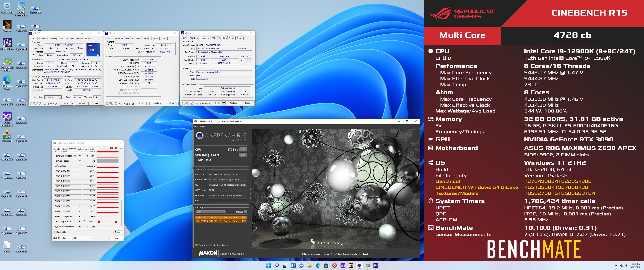The width and height of the screenshot is (644, 270).
Task: Open the PerfCap Reason sensor dropdown
Action: [80, 161]
